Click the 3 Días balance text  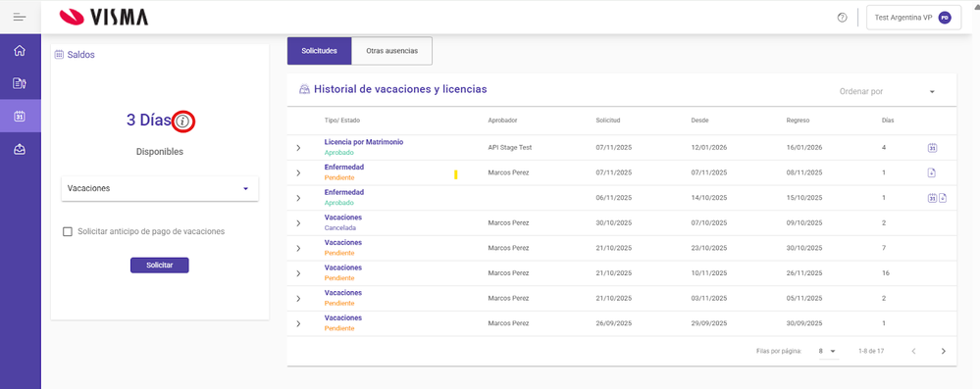[149, 121]
